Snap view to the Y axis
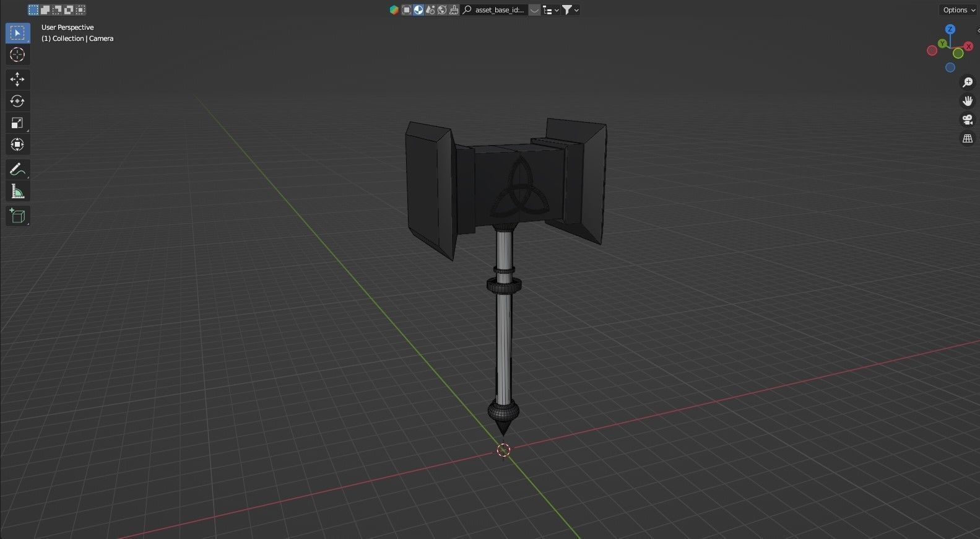Screen dimensions: 980x539 tap(942, 43)
